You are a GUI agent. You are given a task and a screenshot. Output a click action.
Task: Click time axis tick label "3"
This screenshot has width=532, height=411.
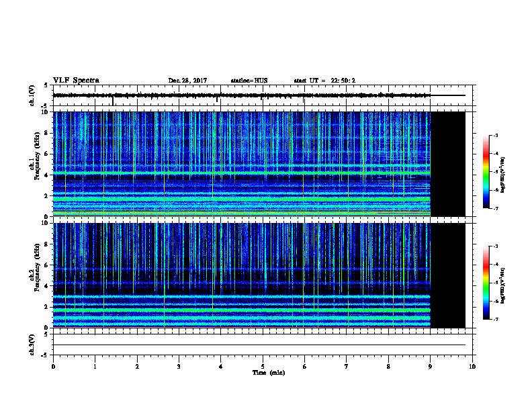coord(179,366)
